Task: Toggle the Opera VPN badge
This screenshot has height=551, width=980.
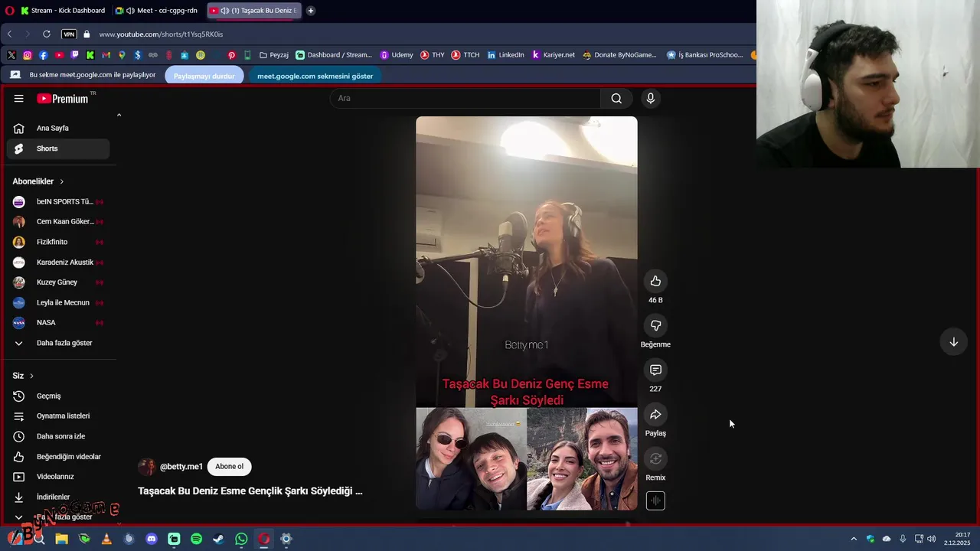Action: click(69, 34)
